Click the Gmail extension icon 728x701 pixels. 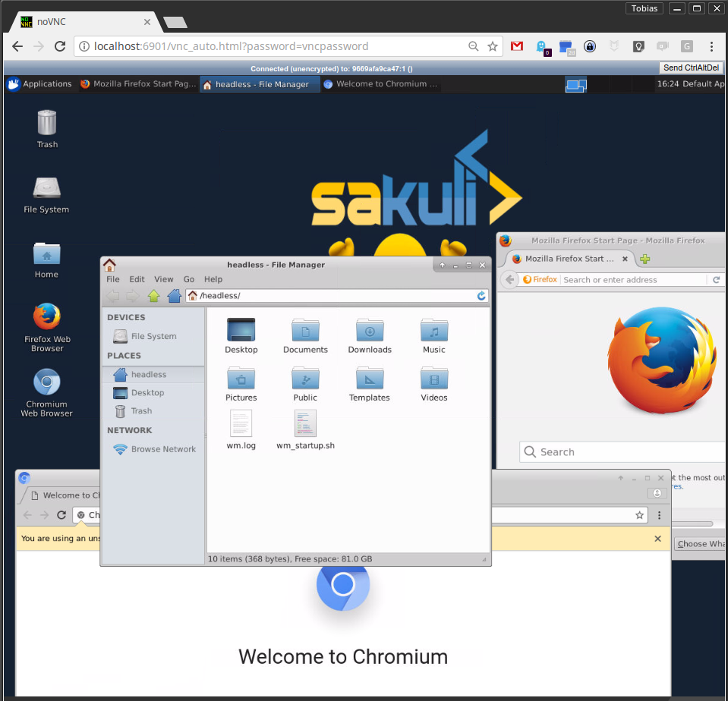point(517,46)
